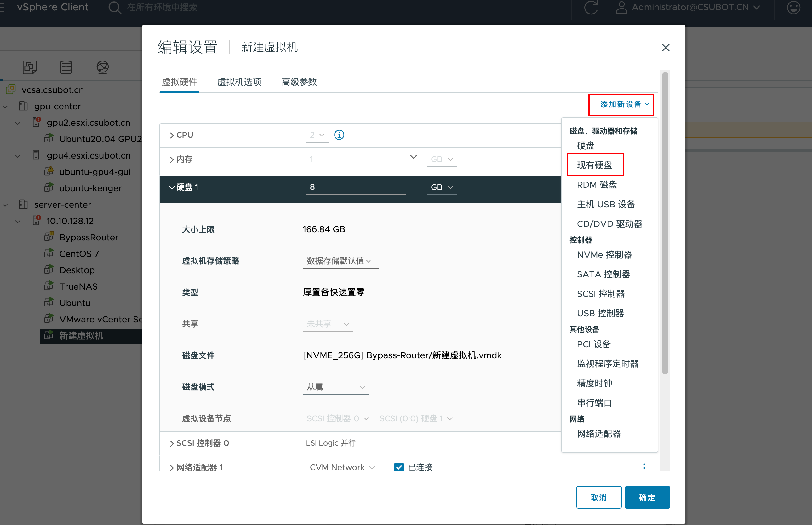
Task: Expand the CPU settings row
Action: coord(172,135)
